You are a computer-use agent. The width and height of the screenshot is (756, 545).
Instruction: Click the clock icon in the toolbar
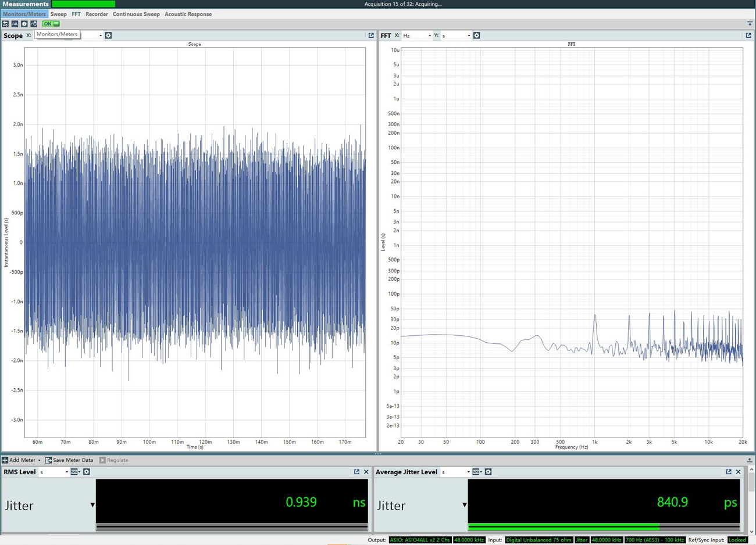(x=24, y=24)
